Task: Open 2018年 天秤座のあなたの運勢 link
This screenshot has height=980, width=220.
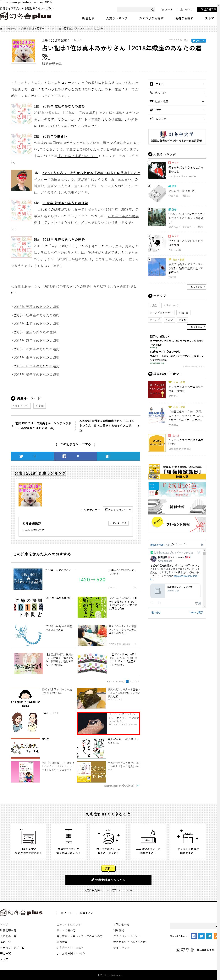Action: (37, 307)
